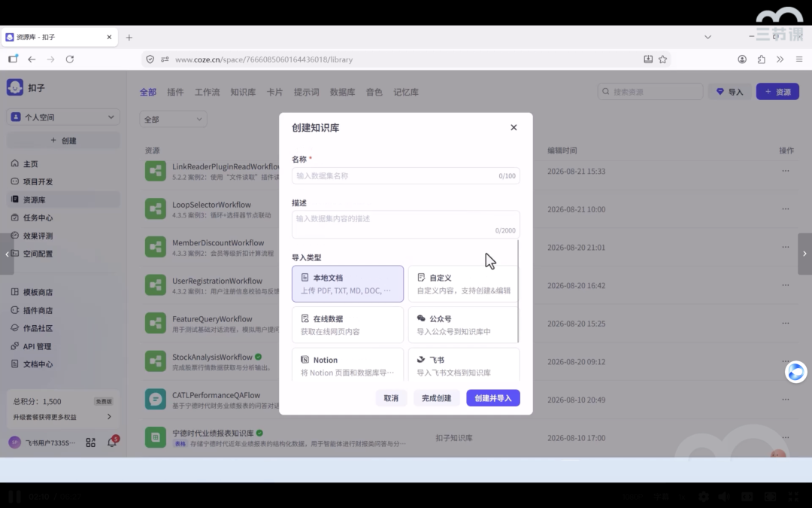
Task: Open 效果评测 in the sidebar
Action: tap(62, 236)
